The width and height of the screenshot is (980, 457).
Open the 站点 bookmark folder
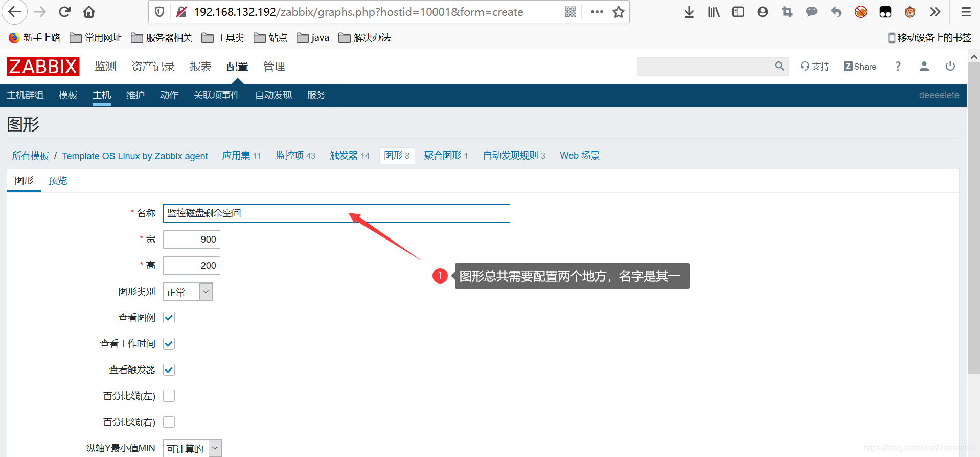coord(270,38)
